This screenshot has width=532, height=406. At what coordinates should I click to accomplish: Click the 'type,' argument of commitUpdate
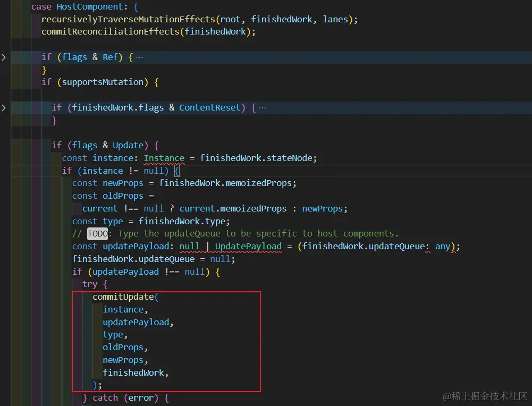115,335
